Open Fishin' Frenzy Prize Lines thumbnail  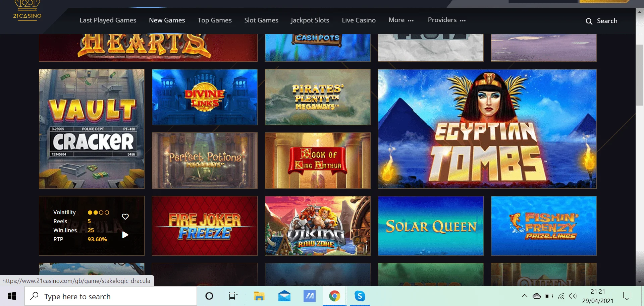[x=544, y=226]
